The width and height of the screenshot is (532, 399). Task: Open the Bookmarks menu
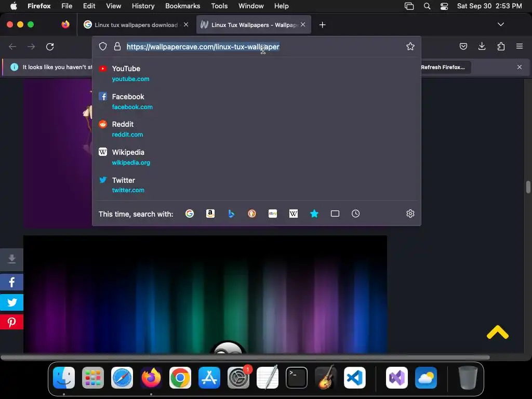tap(182, 6)
